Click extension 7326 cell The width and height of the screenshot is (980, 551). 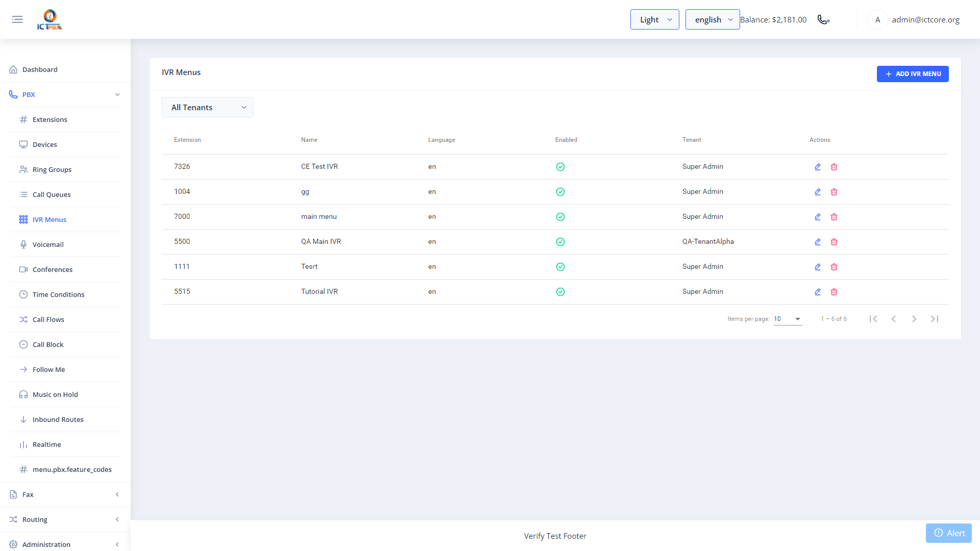coord(182,166)
